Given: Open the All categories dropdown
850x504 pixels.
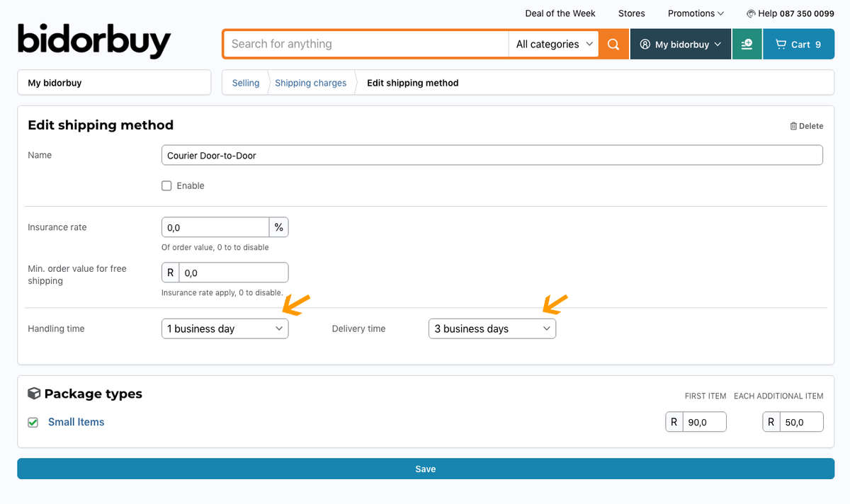Looking at the screenshot, I should [554, 44].
